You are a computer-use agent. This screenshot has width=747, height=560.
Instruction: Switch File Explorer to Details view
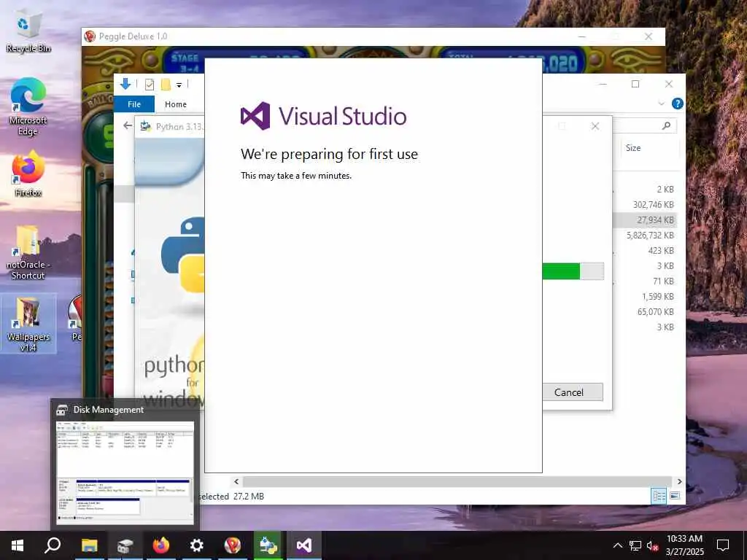(659, 496)
